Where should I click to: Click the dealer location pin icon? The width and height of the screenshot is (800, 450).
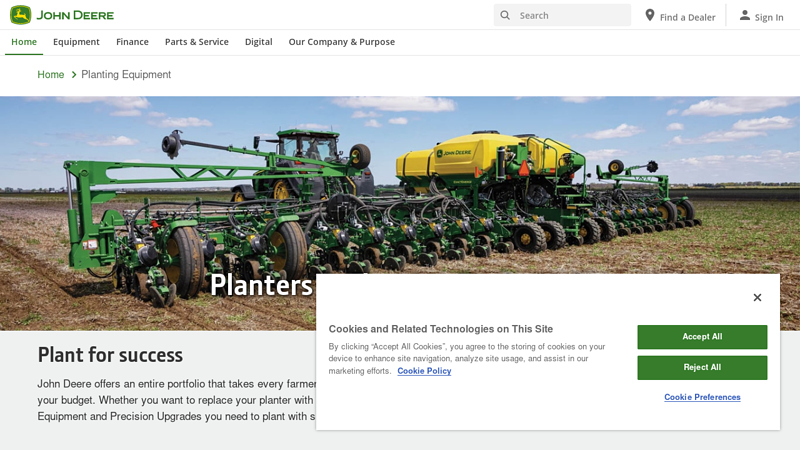click(x=649, y=15)
